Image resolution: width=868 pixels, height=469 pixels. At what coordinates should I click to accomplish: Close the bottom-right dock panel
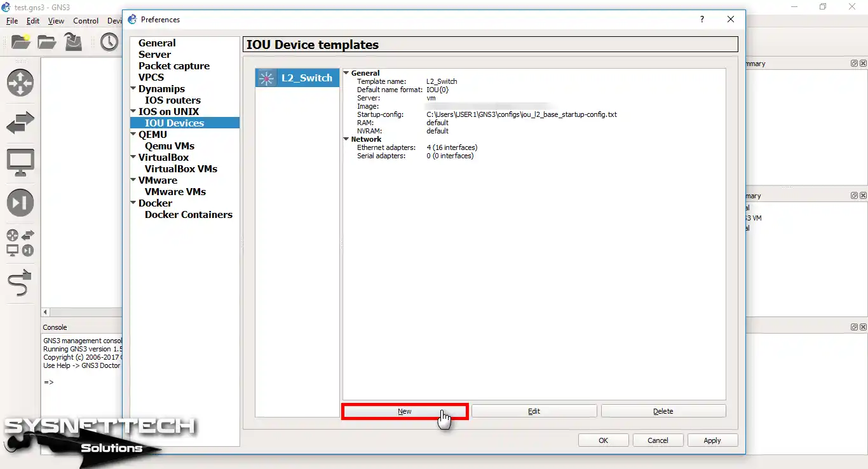click(x=863, y=327)
